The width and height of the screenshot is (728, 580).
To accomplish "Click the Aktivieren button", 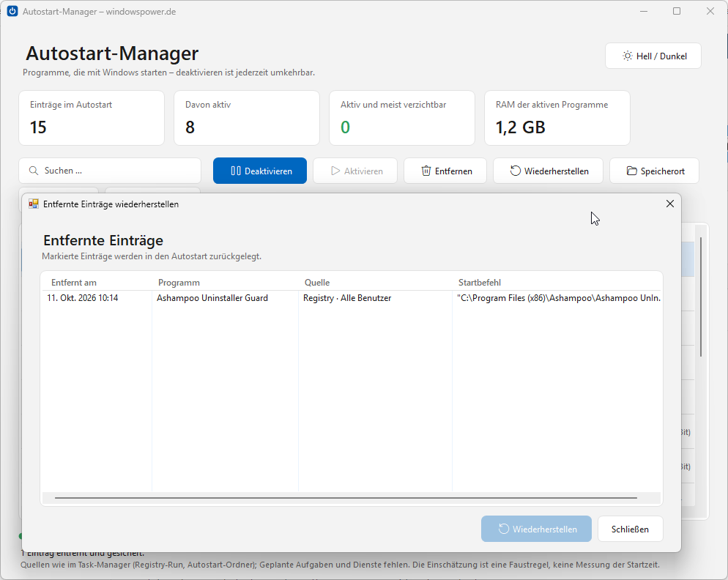I will coord(355,171).
